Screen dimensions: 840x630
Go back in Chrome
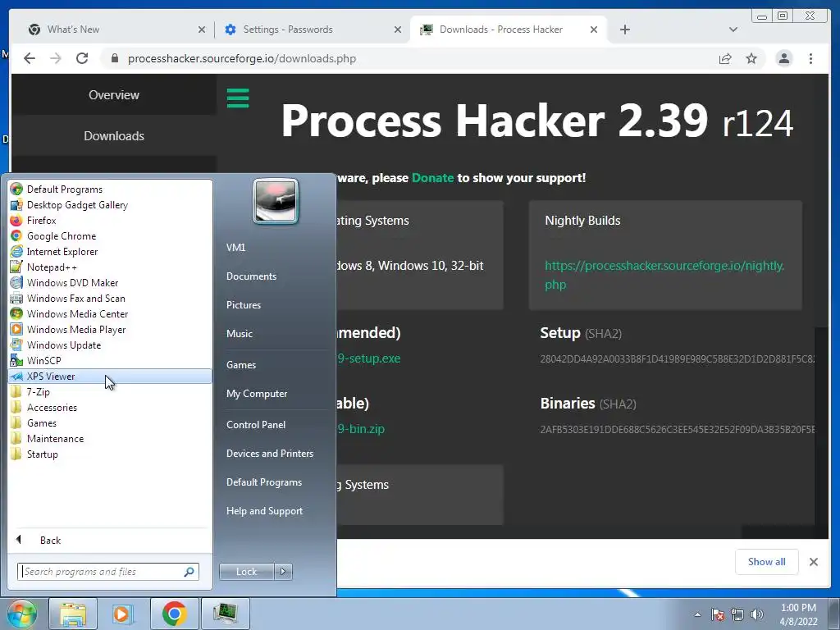(x=30, y=58)
